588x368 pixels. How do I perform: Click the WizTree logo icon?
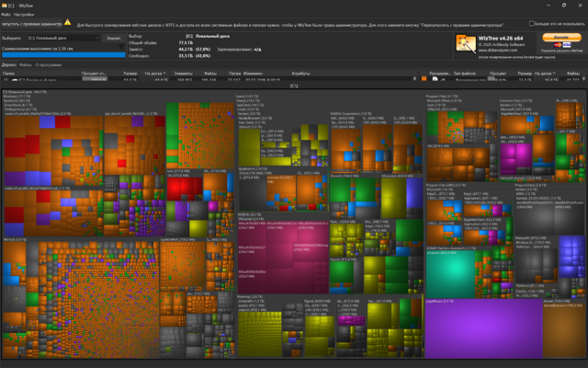[464, 44]
